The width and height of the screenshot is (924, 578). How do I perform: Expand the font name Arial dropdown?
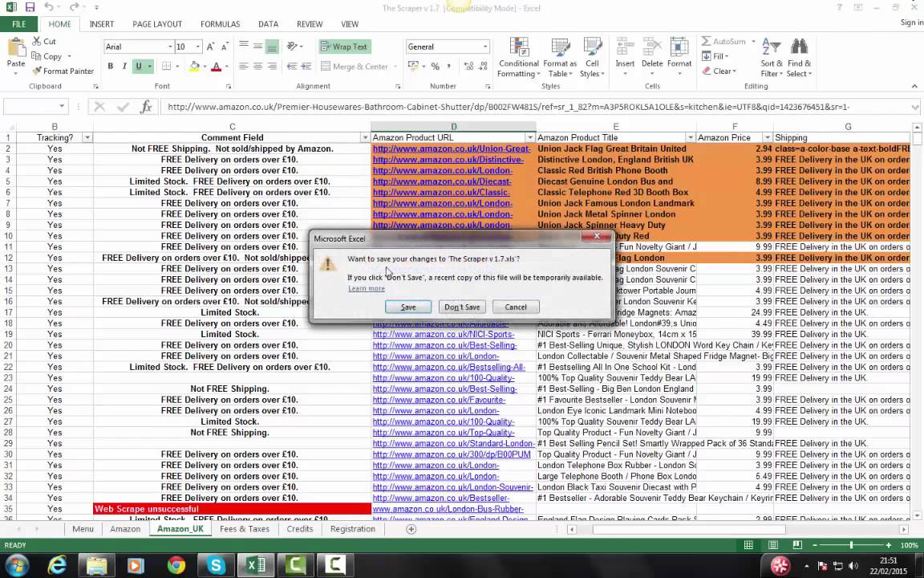click(x=170, y=47)
